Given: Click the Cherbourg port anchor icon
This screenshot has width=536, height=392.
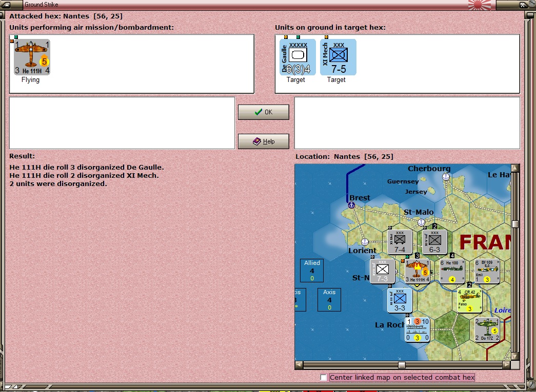Looking at the screenshot, I should pos(446,177).
